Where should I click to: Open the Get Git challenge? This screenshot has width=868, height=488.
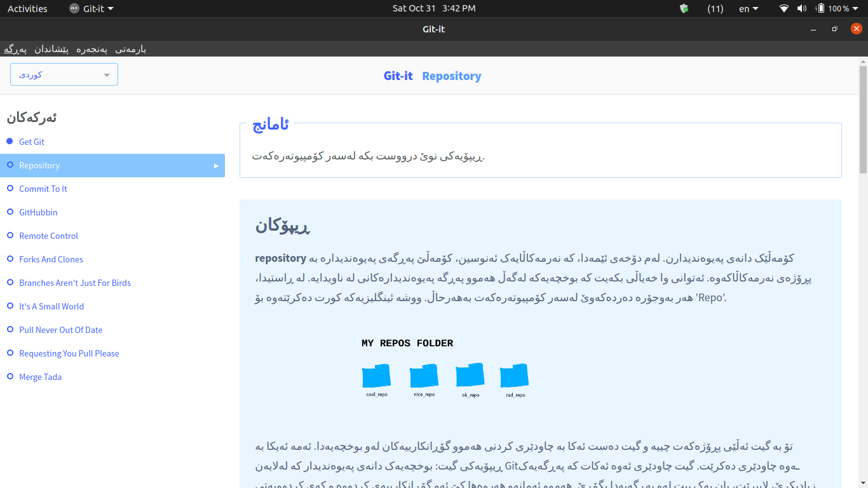pos(32,142)
